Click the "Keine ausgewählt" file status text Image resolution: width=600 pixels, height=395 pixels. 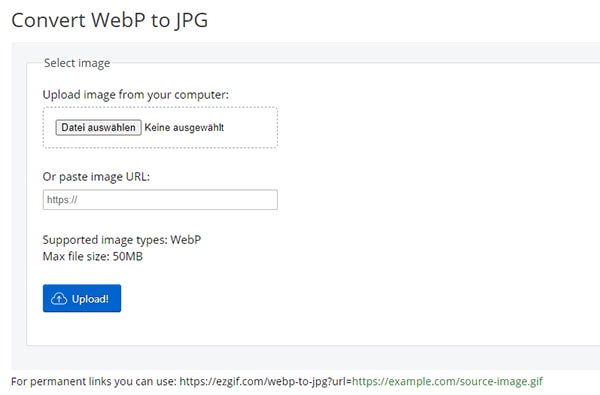[184, 127]
